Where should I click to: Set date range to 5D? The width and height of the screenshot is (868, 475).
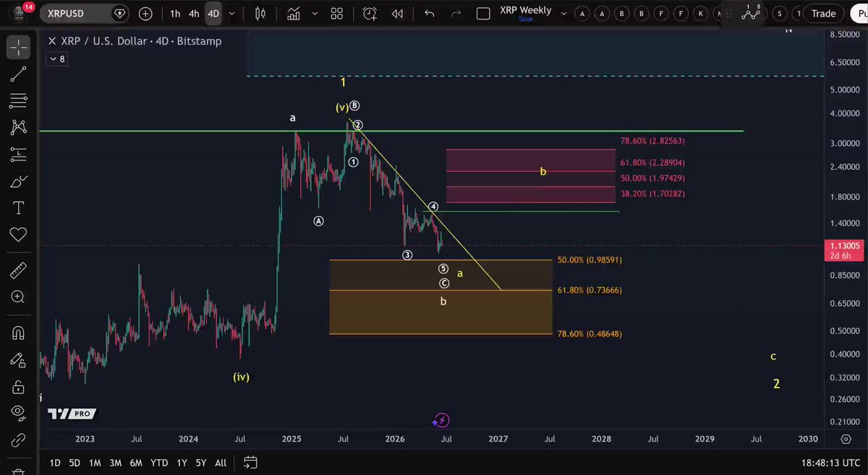tap(75, 463)
